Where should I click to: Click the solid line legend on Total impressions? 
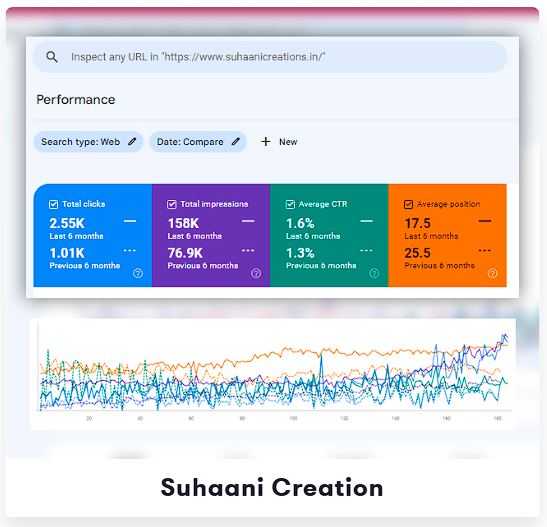tap(248, 221)
